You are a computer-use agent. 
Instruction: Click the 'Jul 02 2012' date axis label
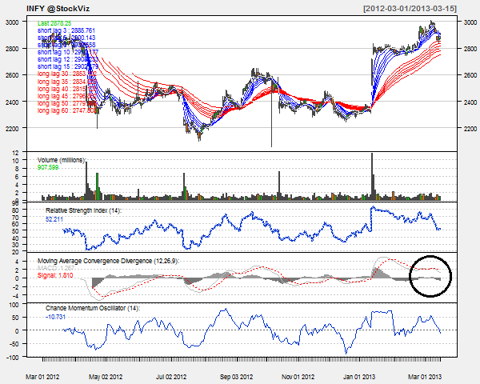click(171, 377)
